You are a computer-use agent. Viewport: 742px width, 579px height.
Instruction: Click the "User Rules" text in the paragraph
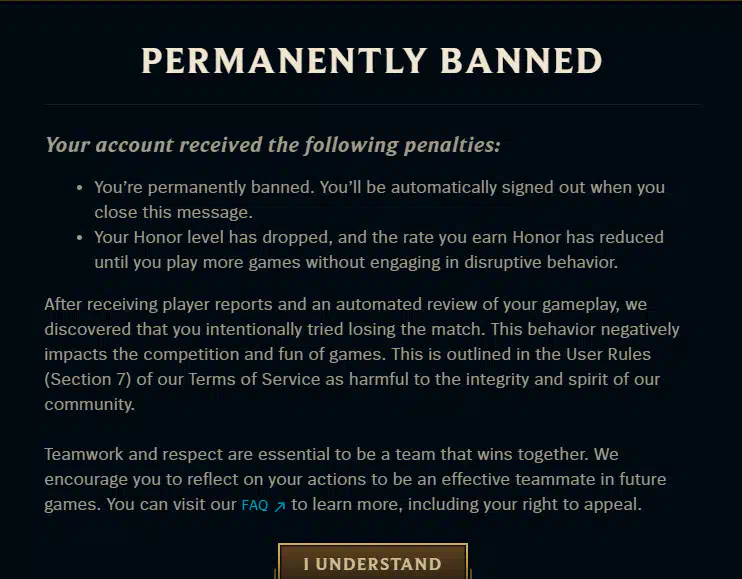[x=596, y=354]
